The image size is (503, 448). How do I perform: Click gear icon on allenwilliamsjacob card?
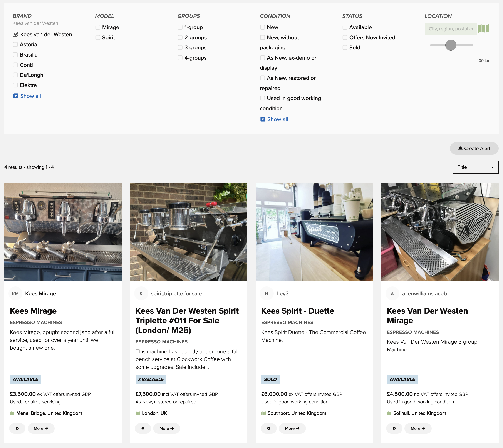[x=394, y=428]
